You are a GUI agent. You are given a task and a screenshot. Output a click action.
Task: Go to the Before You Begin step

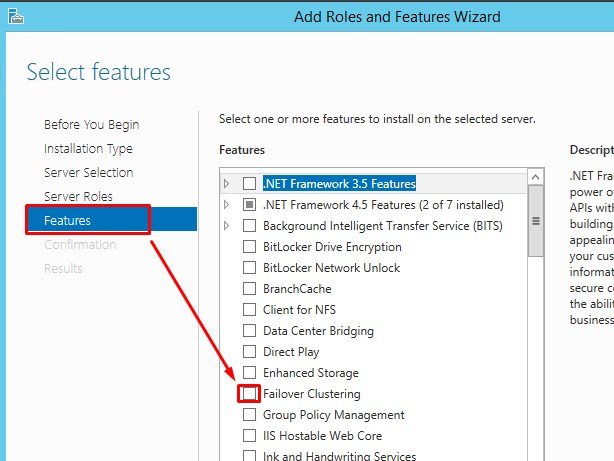[91, 125]
